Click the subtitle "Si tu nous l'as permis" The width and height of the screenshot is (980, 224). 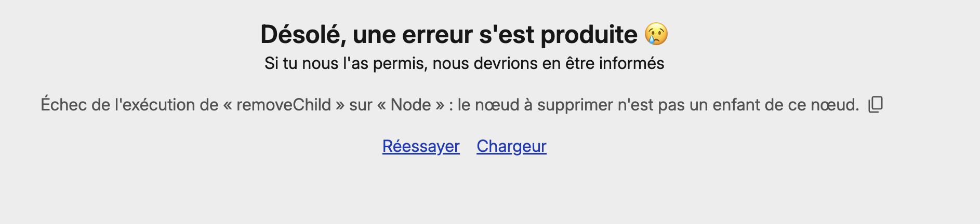pyautogui.click(x=346, y=63)
